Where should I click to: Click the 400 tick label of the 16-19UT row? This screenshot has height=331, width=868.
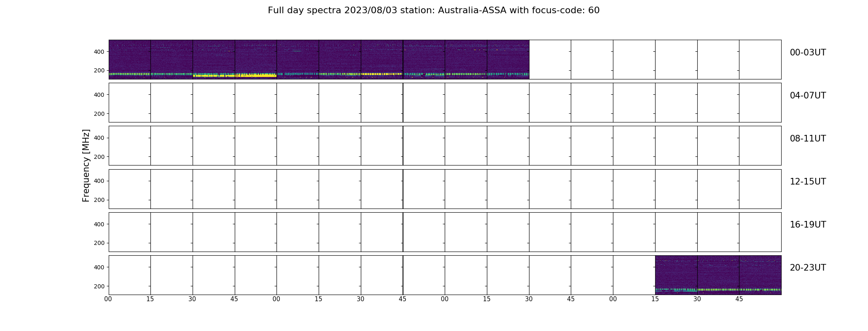point(99,224)
